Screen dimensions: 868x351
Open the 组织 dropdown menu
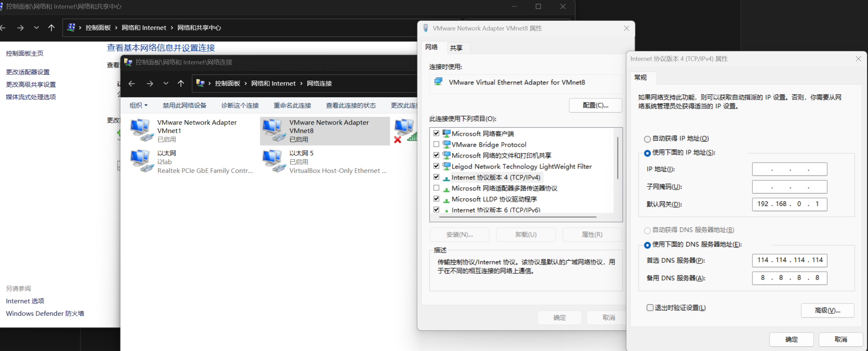point(138,105)
